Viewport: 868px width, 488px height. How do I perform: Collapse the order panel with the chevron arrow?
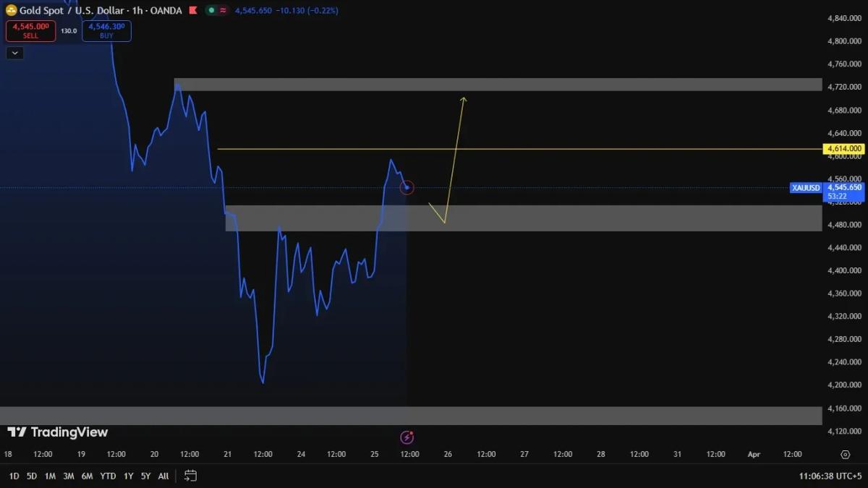click(x=14, y=52)
